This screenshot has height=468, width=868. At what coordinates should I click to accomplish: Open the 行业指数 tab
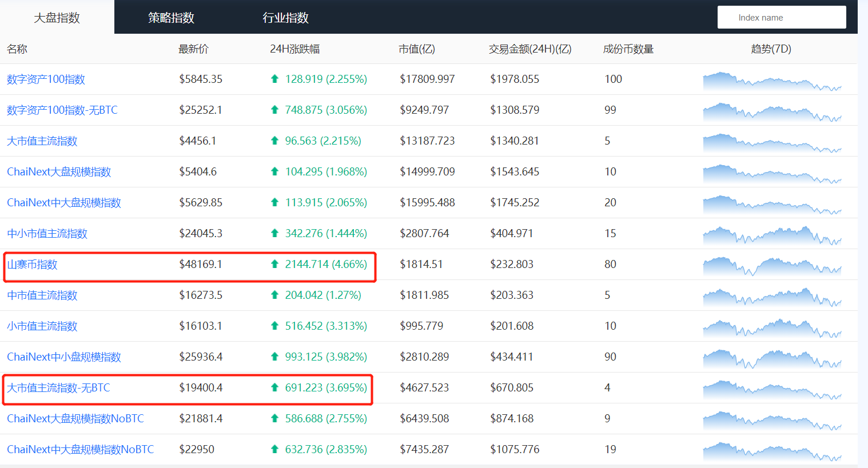tap(286, 17)
